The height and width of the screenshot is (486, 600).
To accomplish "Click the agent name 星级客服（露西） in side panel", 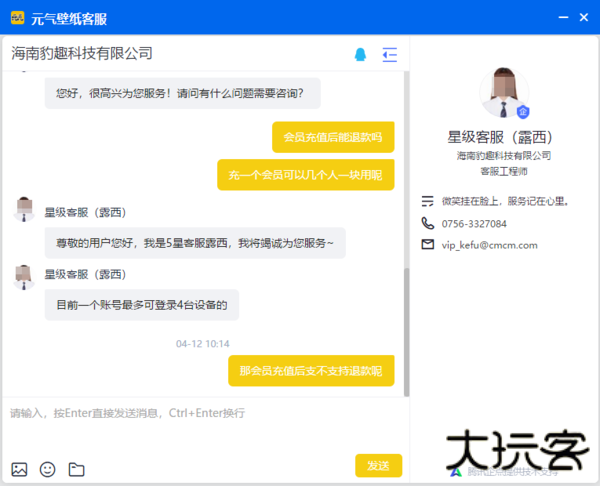I will 501,137.
